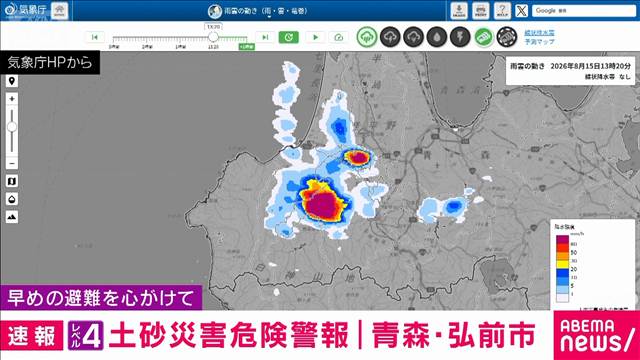Share via the X icon
This screenshot has width=640, height=360.
coord(521,11)
